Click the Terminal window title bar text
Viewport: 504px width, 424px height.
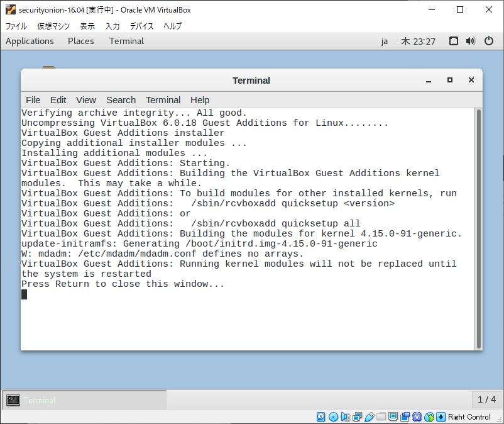pyautogui.click(x=251, y=81)
